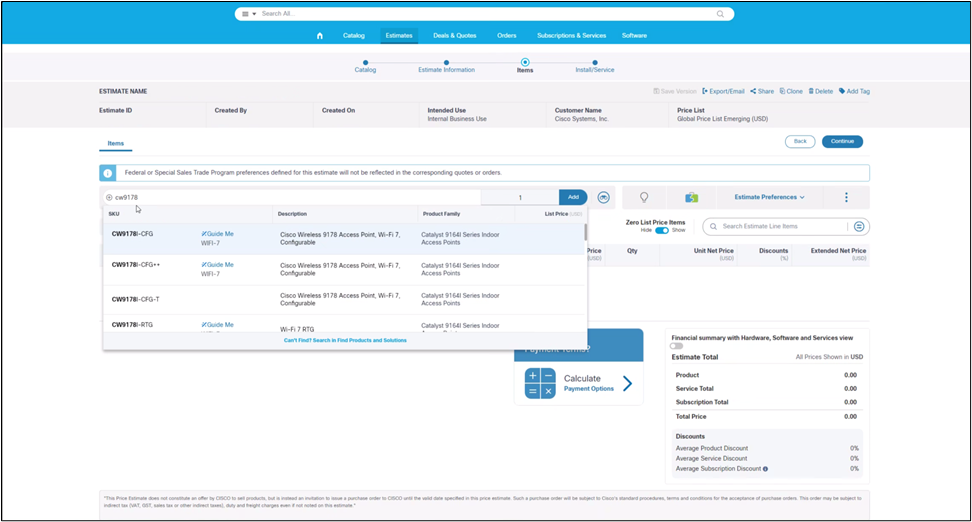Click the Description column header in results
Image resolution: width=972 pixels, height=522 pixels.
292,214
